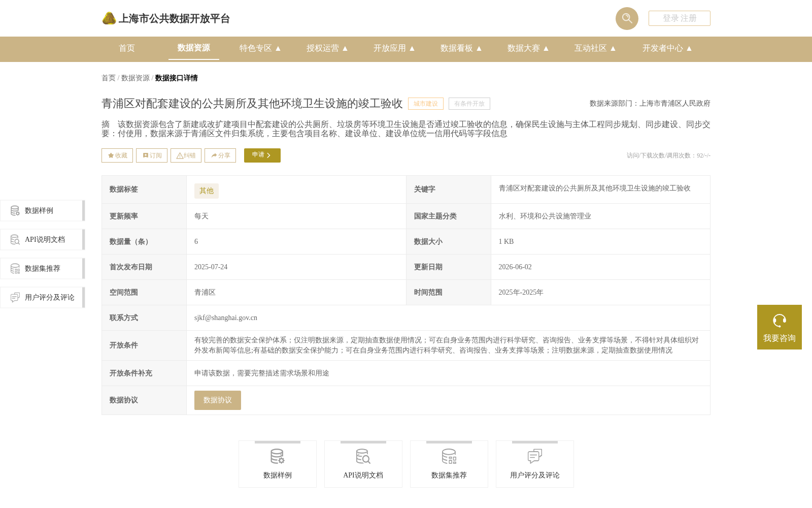Expand 特色专区 menu

pos(260,48)
